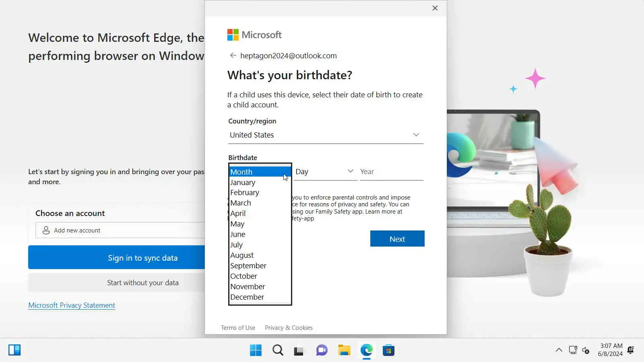
Task: Click the Microsoft Edge taskbar icon
Action: click(366, 350)
